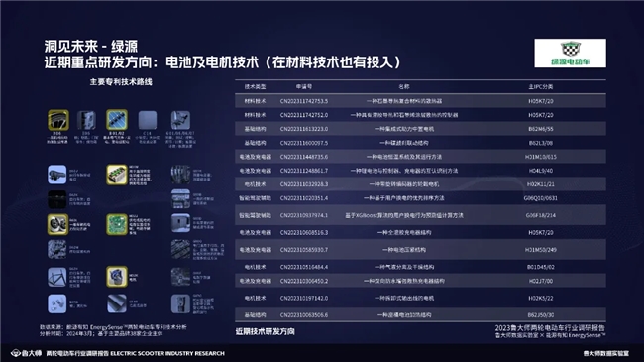The height and width of the screenshot is (362, 644).
Task: Select the row with IPC G06F18/214
Action: tap(420, 215)
